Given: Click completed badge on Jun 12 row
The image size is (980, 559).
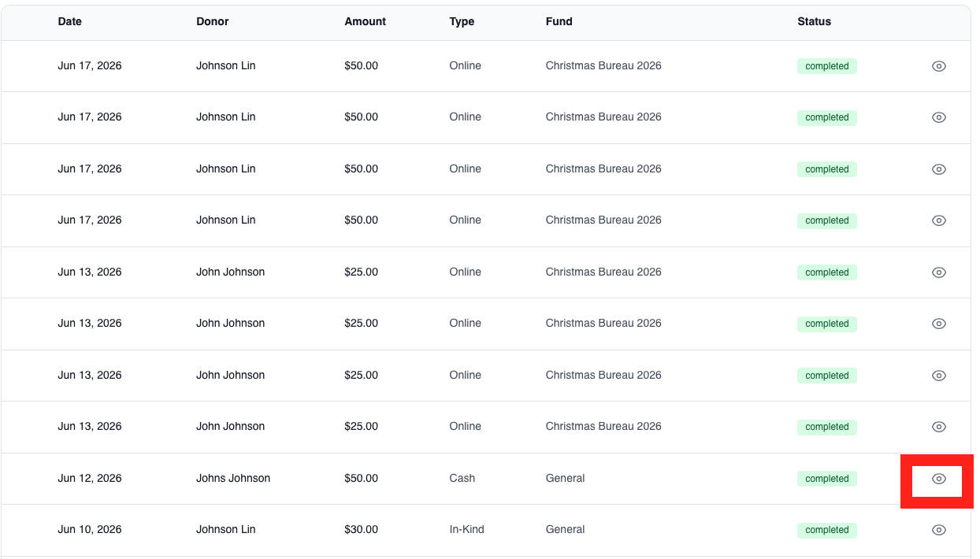Looking at the screenshot, I should 827,479.
